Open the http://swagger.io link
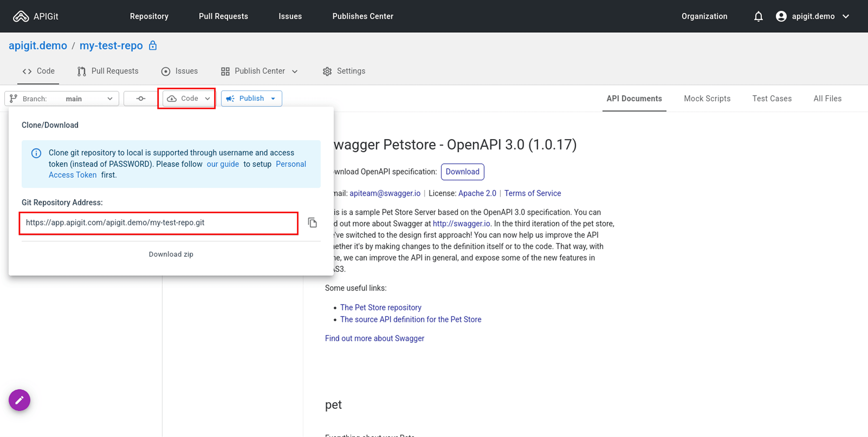 461,224
